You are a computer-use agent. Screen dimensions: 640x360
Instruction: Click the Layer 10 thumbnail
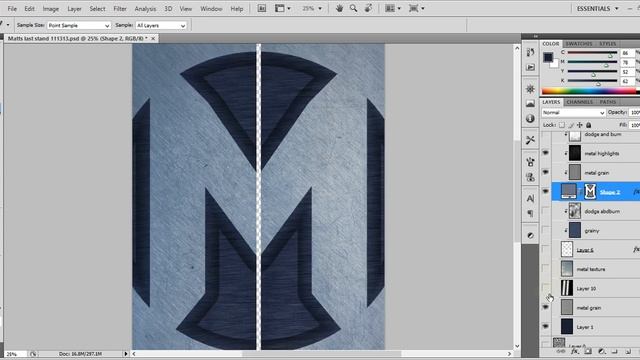567,288
